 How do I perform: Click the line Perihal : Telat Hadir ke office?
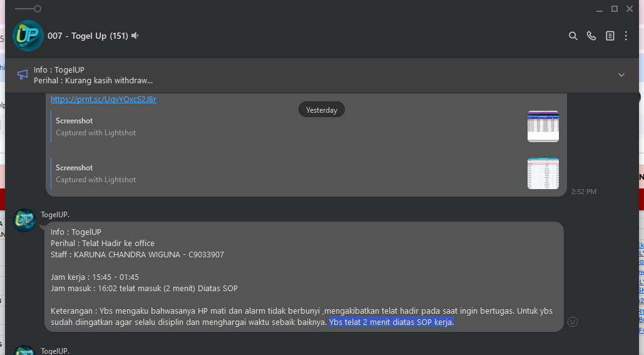click(x=103, y=243)
